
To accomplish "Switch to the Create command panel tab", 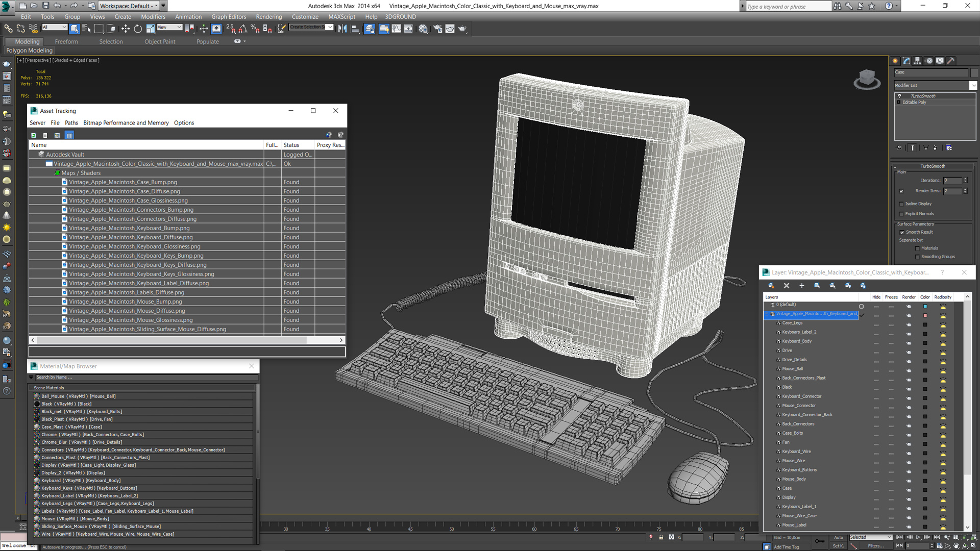I will (x=895, y=61).
